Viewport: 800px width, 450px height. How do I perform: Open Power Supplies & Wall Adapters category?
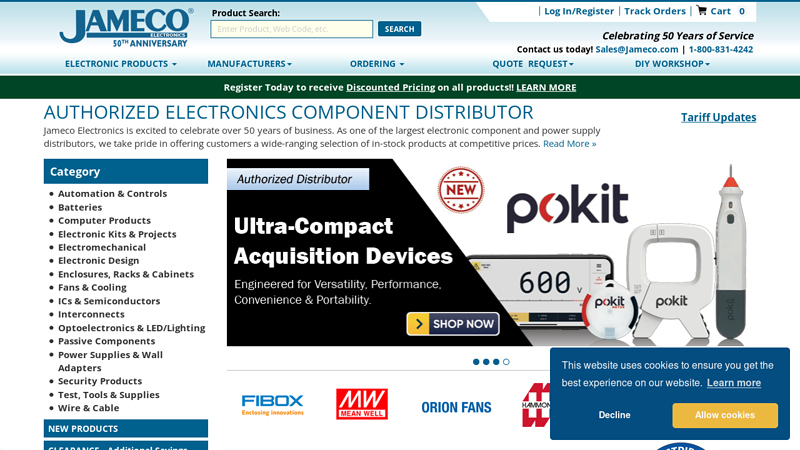(110, 361)
